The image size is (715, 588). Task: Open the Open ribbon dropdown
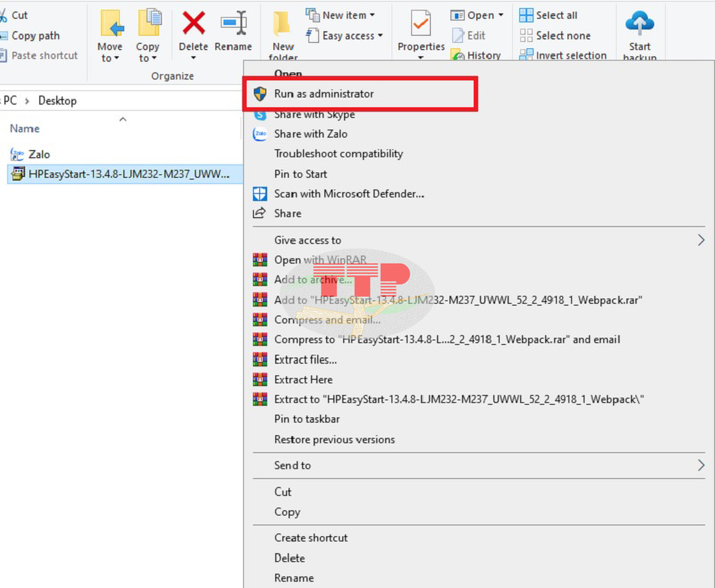tap(477, 15)
